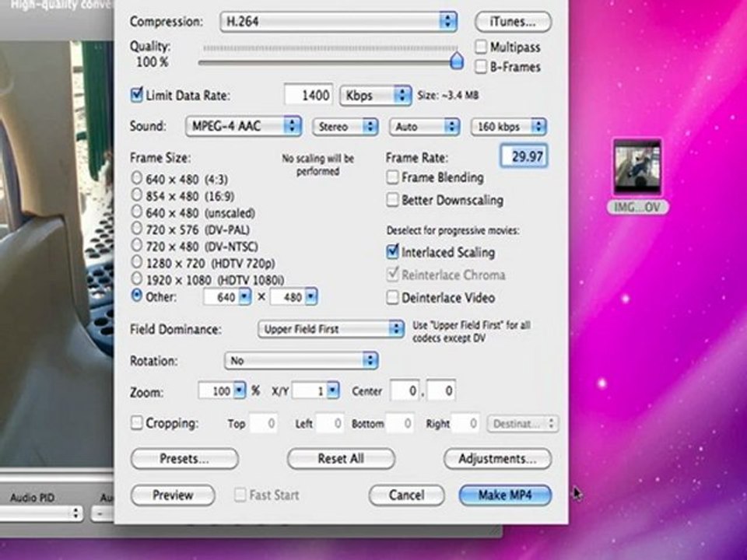This screenshot has width=747, height=560.
Task: Enable the Better Downscaling checkbox
Action: [392, 200]
